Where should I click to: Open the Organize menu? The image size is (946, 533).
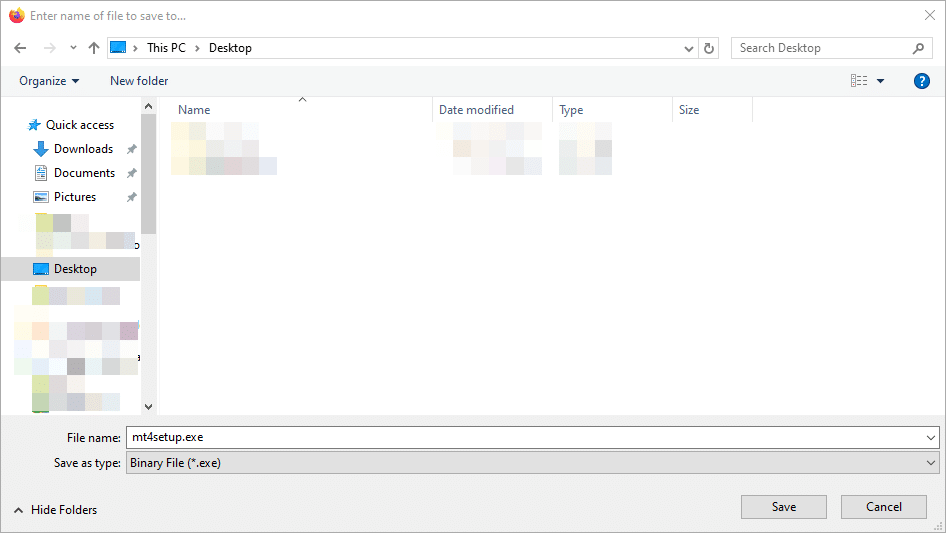tap(49, 81)
